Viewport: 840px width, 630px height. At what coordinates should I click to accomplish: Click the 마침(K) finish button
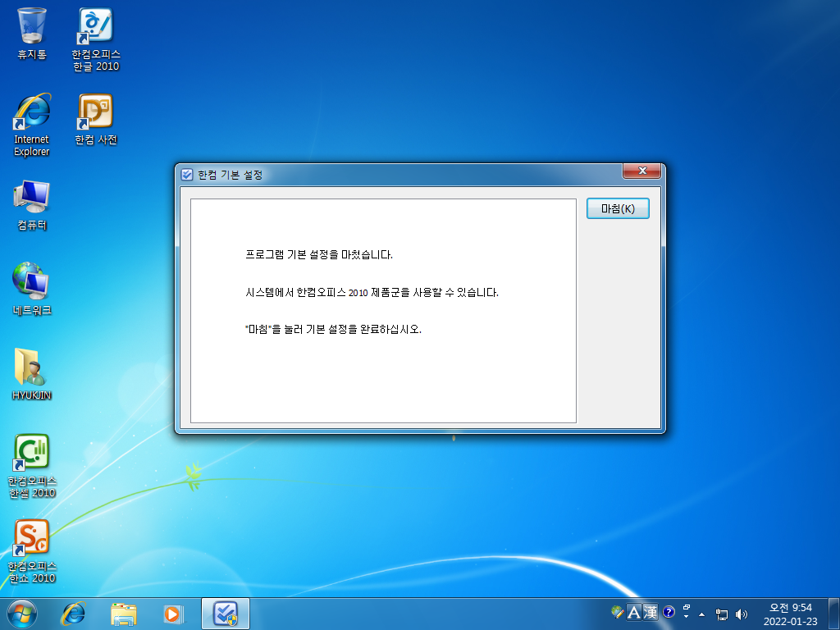(618, 208)
